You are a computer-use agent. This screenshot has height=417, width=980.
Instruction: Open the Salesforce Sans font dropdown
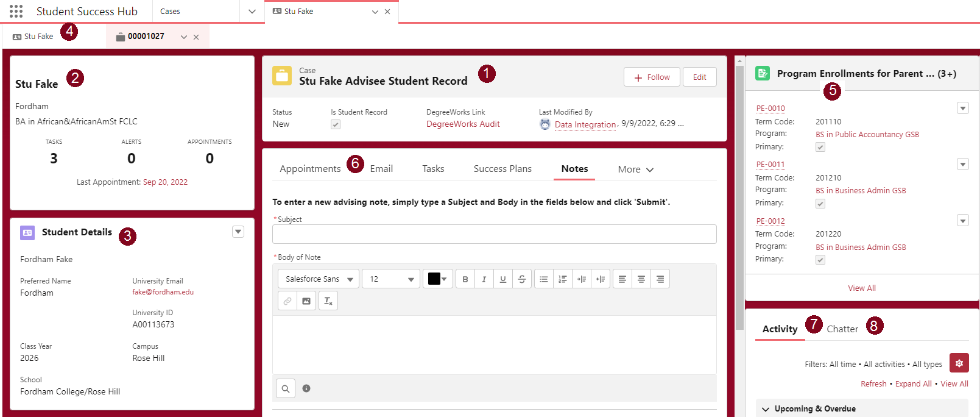tap(319, 279)
